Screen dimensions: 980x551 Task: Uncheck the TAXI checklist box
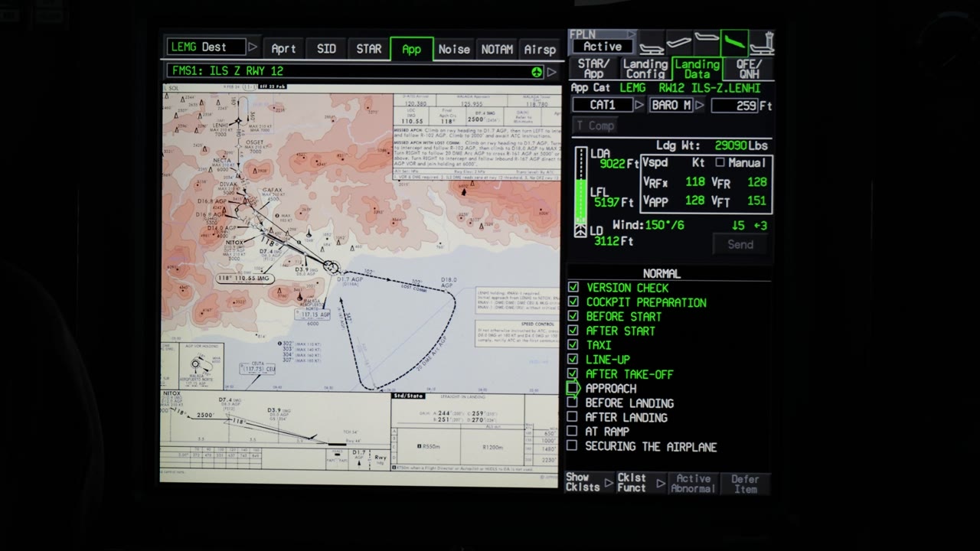pyautogui.click(x=573, y=345)
